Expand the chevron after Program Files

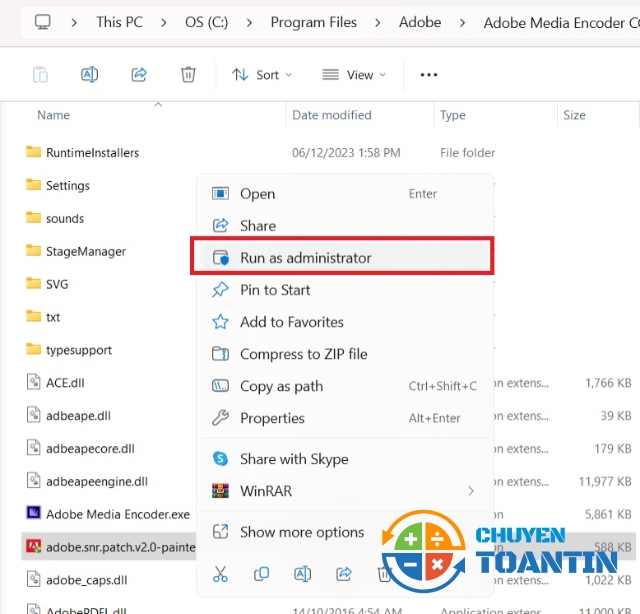coord(378,22)
